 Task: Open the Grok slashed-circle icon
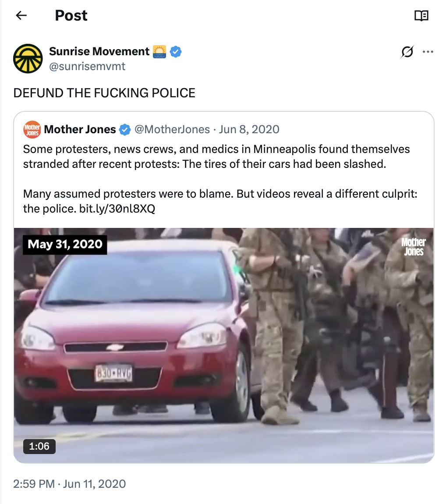[x=407, y=51]
